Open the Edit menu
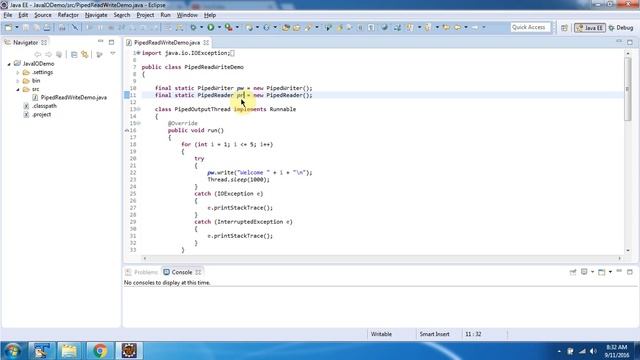The height and width of the screenshot is (360, 640). (23, 15)
